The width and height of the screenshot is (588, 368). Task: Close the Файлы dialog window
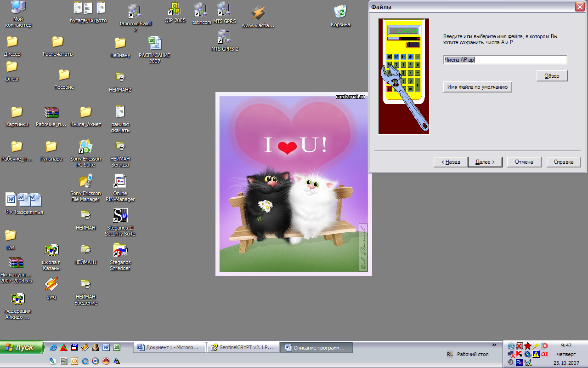coord(580,7)
